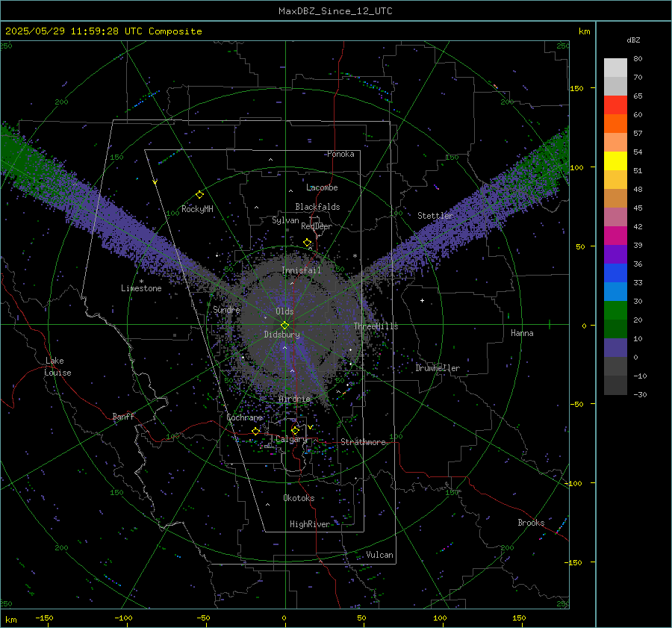Image resolution: width=672 pixels, height=628 pixels.
Task: Click the Calgary city label
Action: point(291,439)
